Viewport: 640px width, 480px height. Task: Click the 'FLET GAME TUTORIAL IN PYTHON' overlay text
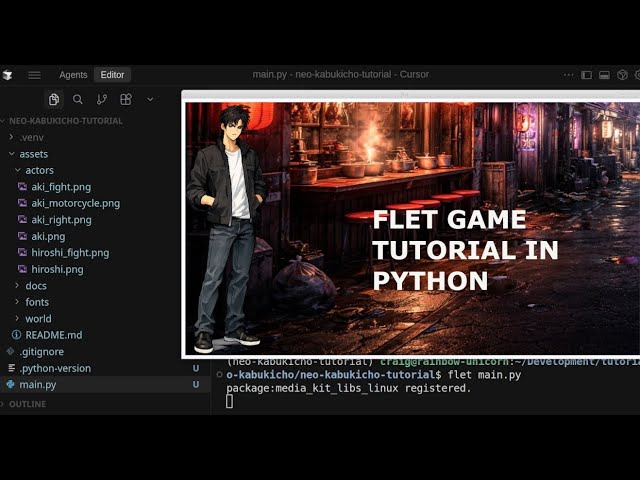click(x=465, y=250)
